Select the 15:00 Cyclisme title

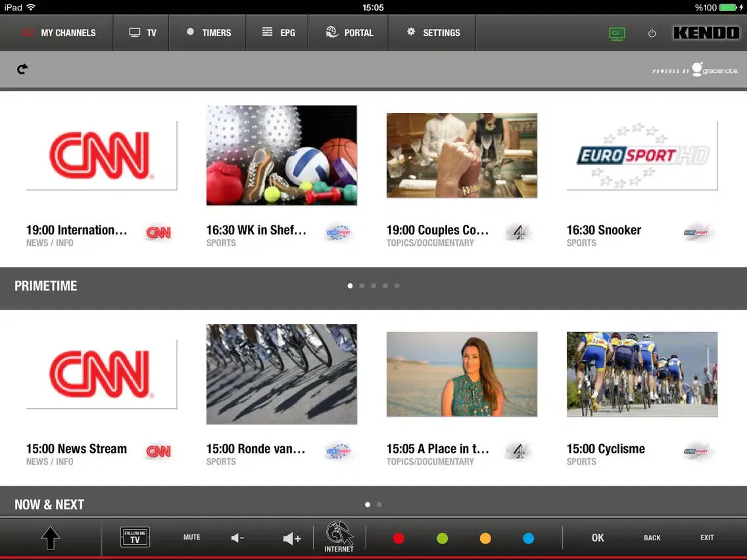606,448
